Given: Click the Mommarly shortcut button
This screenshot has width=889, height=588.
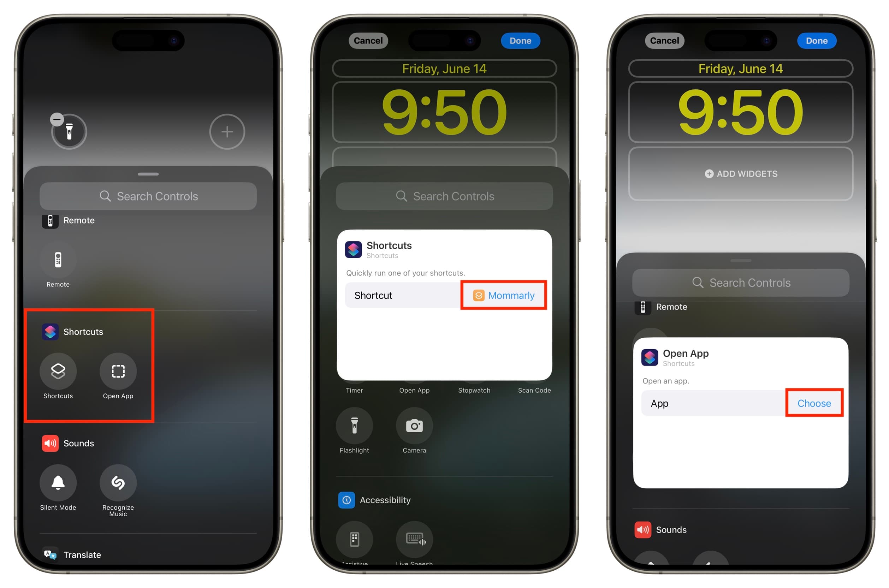Looking at the screenshot, I should point(504,296).
